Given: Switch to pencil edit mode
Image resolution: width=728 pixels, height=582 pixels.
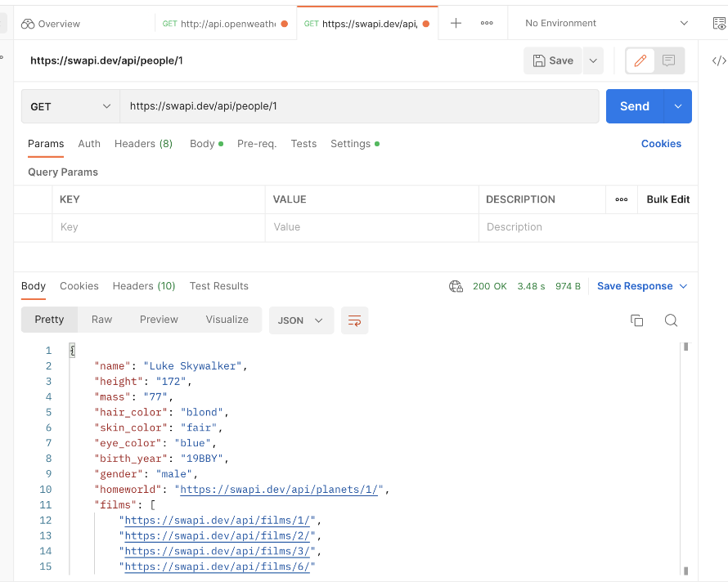Looking at the screenshot, I should click(x=640, y=60).
